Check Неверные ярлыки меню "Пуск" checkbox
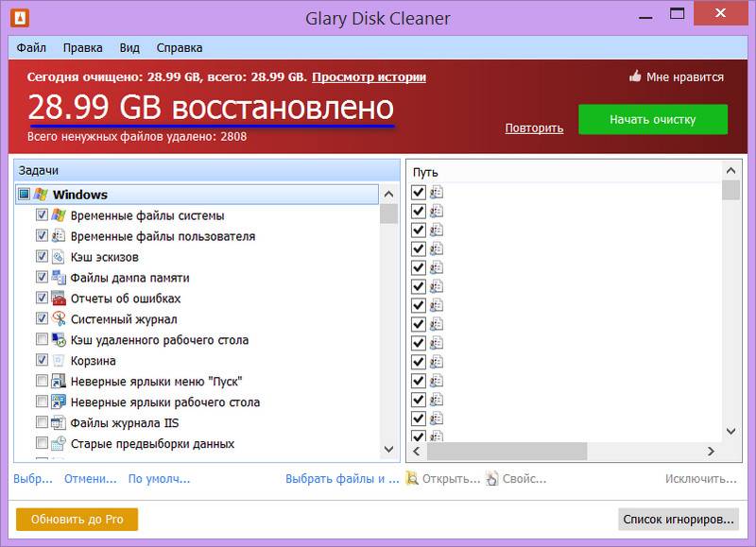The width and height of the screenshot is (756, 547). 42,382
